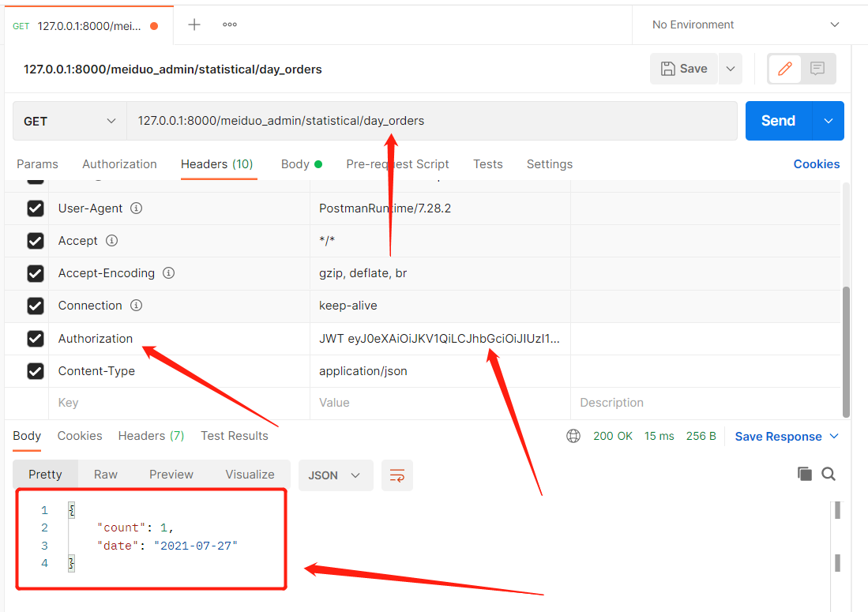This screenshot has height=612, width=868.
Task: Switch response view to Raw
Action: click(x=106, y=475)
